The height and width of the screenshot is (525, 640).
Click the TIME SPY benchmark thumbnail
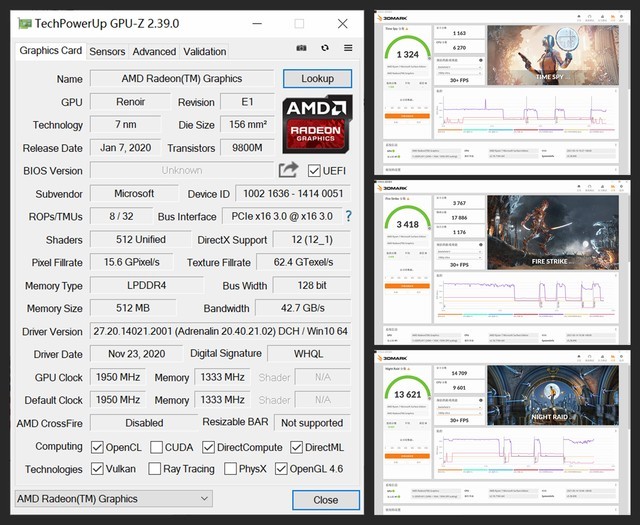click(x=553, y=56)
